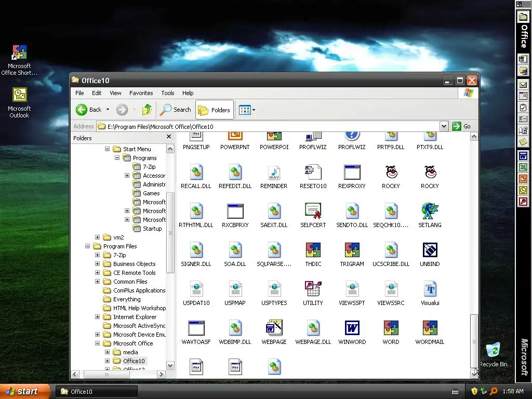Toggle the Folders pane button
The image size is (532, 399).
click(215, 110)
